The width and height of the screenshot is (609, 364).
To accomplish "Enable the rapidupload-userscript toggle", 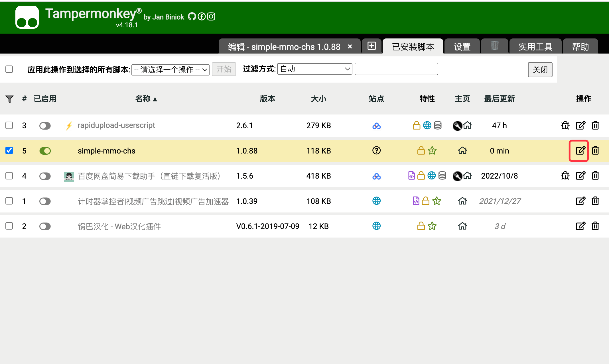I will 45,126.
